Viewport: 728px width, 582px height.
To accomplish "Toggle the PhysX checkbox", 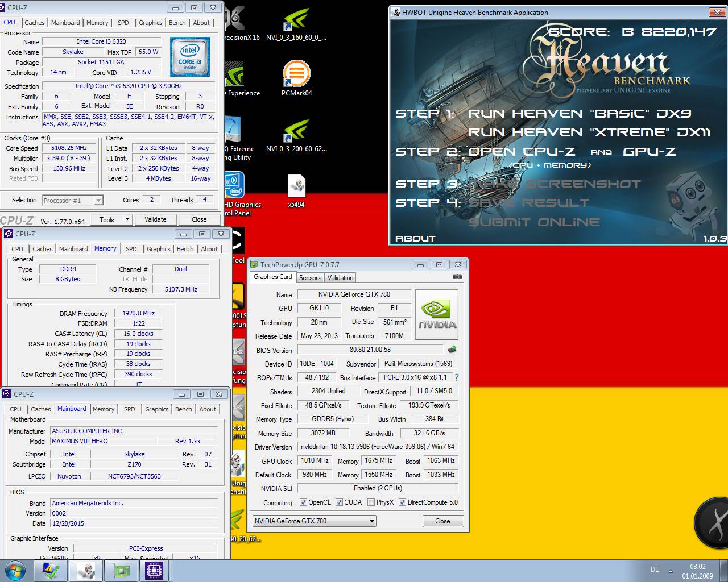I will point(371,502).
